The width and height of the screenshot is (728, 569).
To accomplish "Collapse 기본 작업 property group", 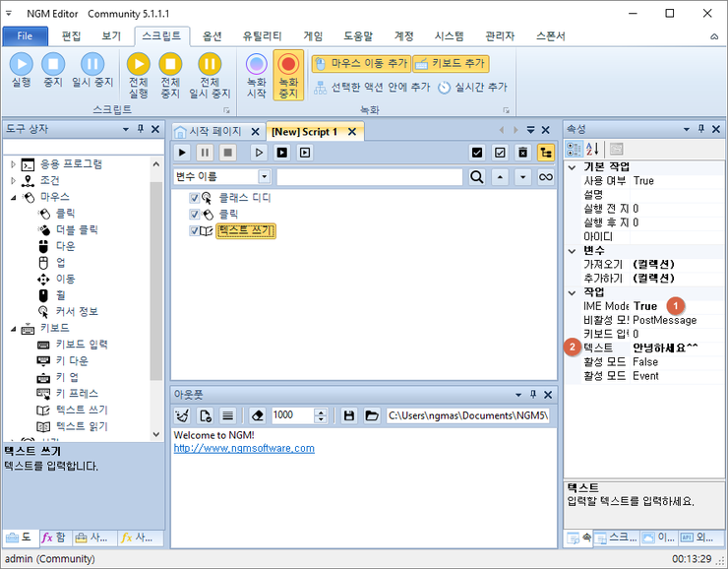I will tap(572, 167).
